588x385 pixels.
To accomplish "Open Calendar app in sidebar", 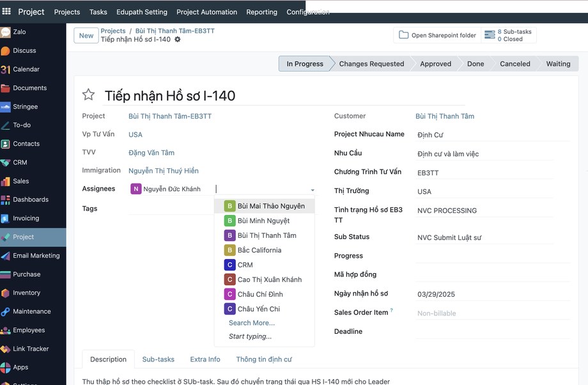I will (x=33, y=69).
